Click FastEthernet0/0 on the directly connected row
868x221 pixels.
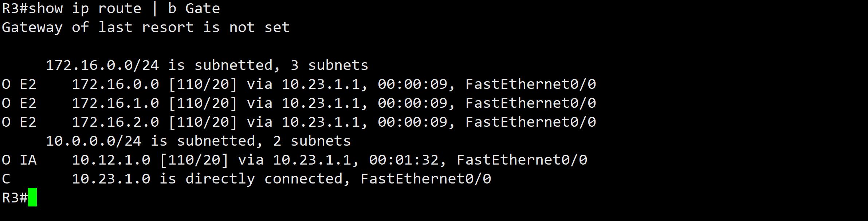point(426,179)
